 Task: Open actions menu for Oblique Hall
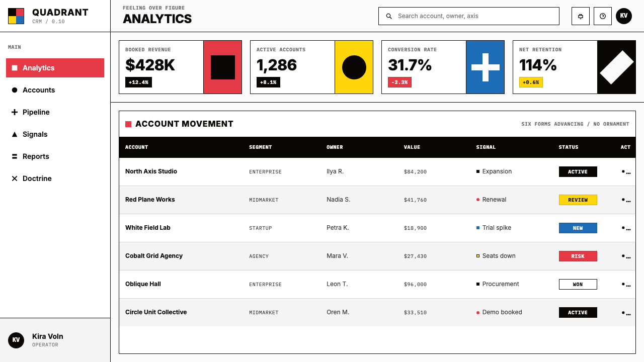point(626,285)
